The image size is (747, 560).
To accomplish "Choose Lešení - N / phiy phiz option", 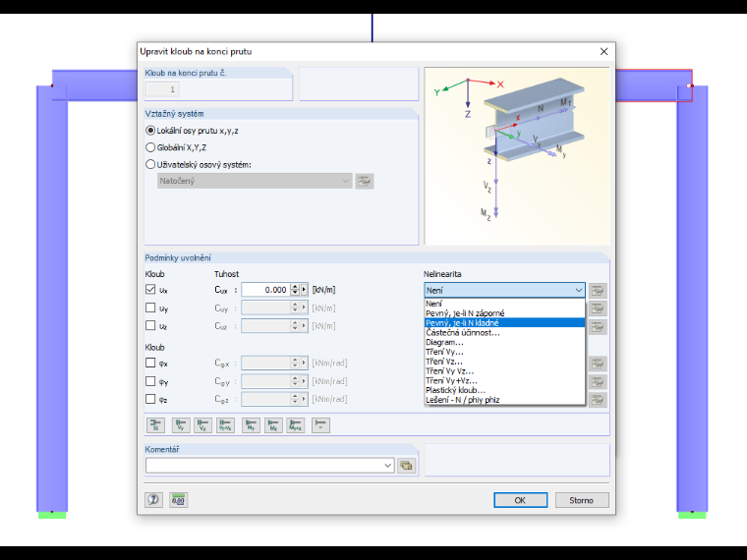I will click(x=504, y=400).
